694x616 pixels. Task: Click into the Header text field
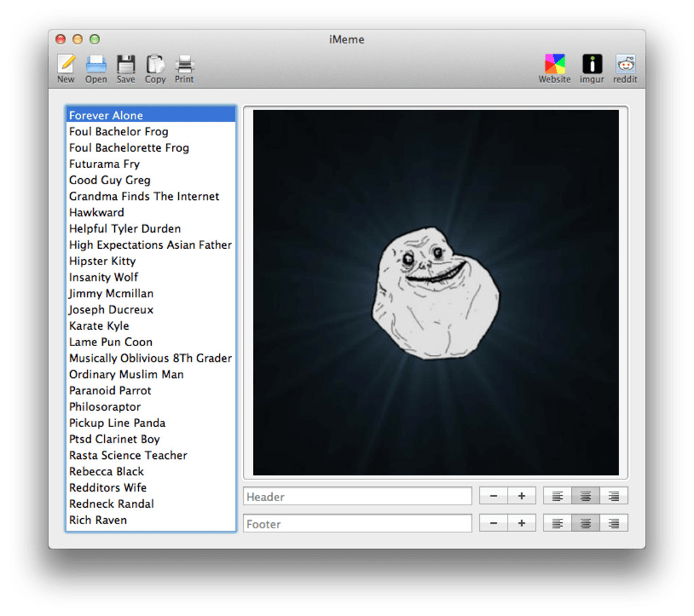click(357, 497)
